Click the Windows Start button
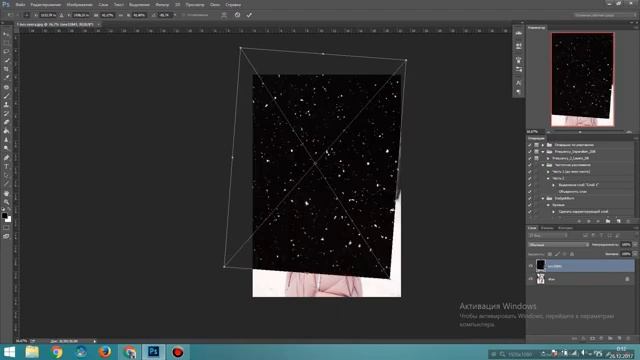640x360 pixels. [9, 352]
